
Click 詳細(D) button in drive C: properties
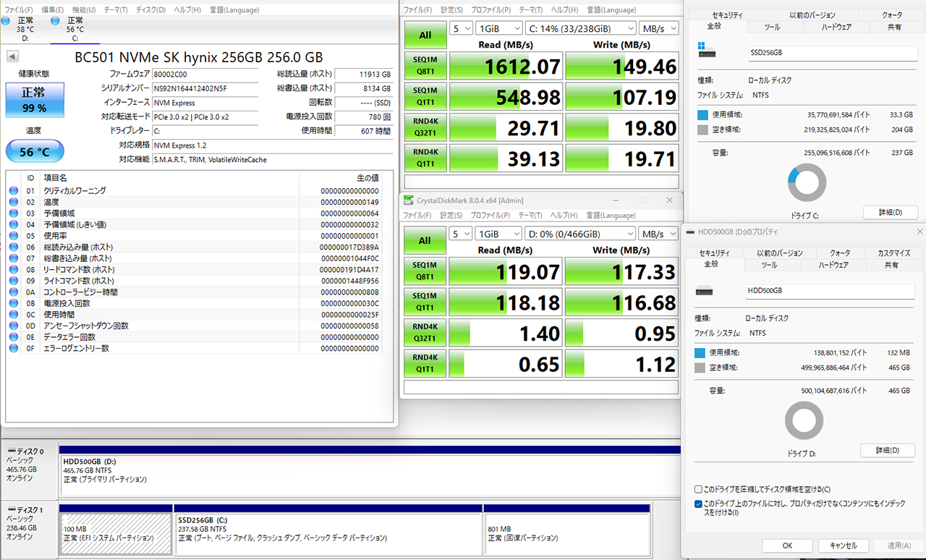click(x=890, y=213)
